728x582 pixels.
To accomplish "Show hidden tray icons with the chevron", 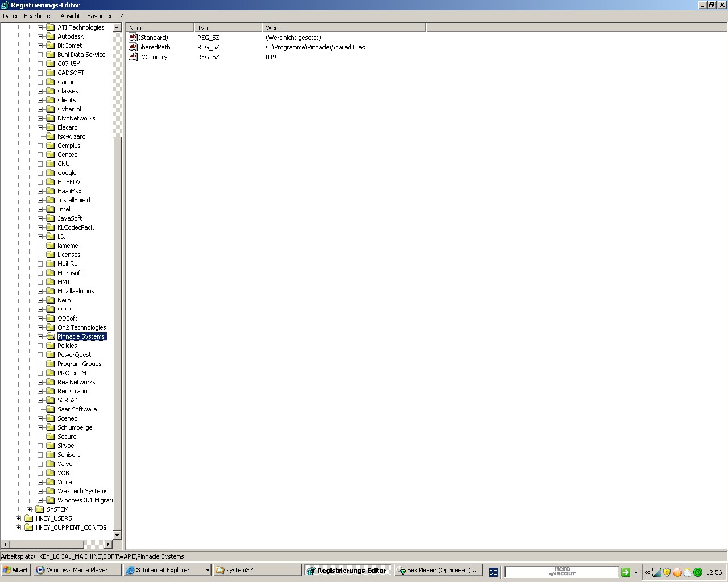I will 647,572.
